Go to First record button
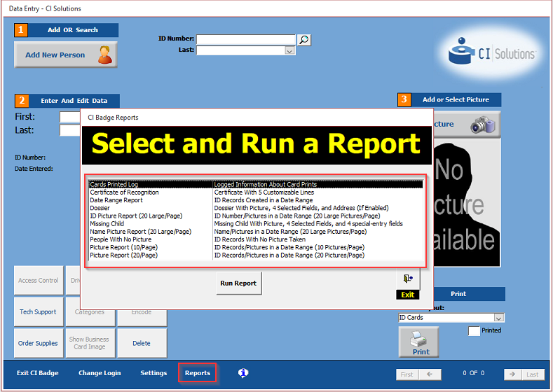This screenshot has height=392, width=553. click(407, 374)
